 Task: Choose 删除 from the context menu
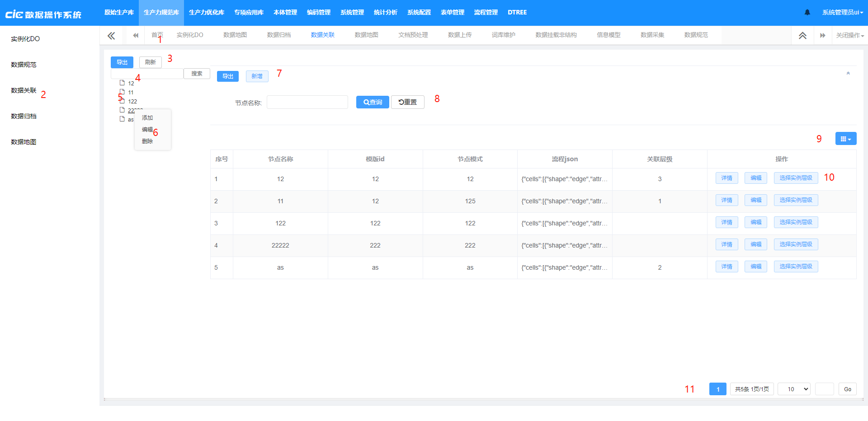pos(147,141)
